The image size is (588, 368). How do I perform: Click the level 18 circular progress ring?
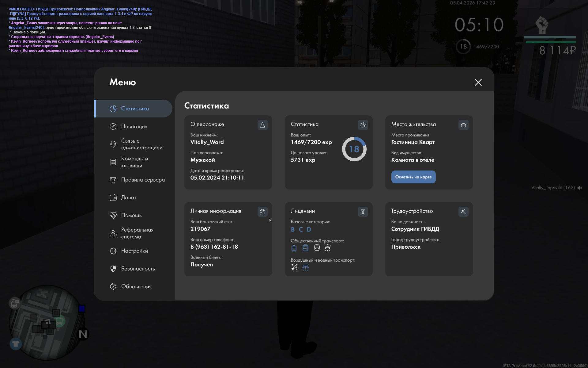pyautogui.click(x=354, y=149)
